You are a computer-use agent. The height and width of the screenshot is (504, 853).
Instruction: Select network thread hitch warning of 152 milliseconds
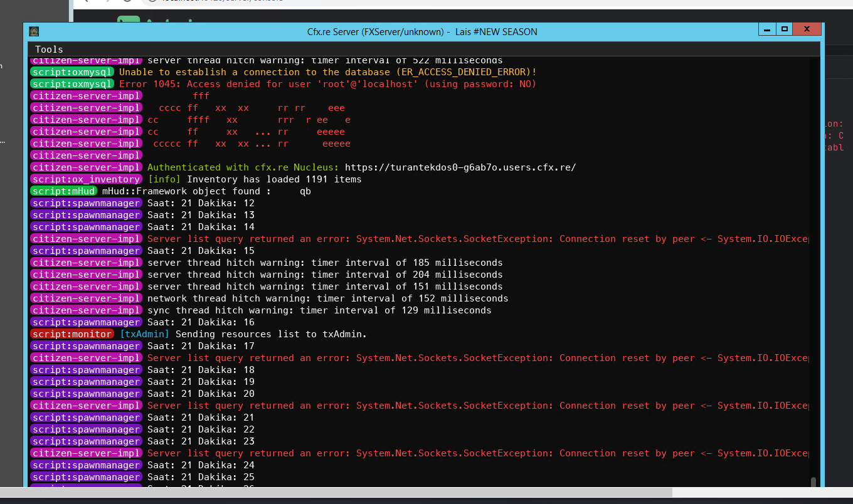(x=328, y=298)
